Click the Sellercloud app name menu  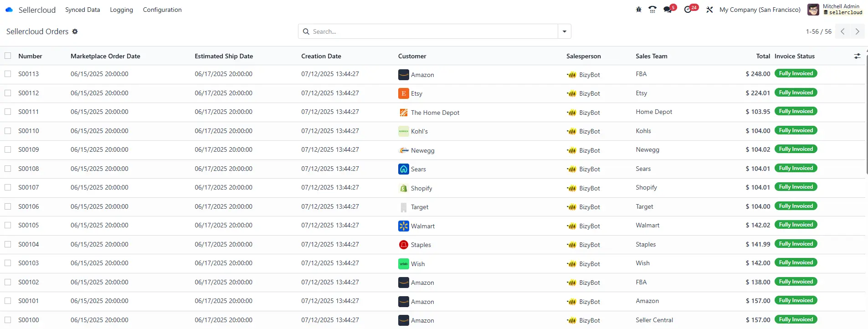pos(37,10)
